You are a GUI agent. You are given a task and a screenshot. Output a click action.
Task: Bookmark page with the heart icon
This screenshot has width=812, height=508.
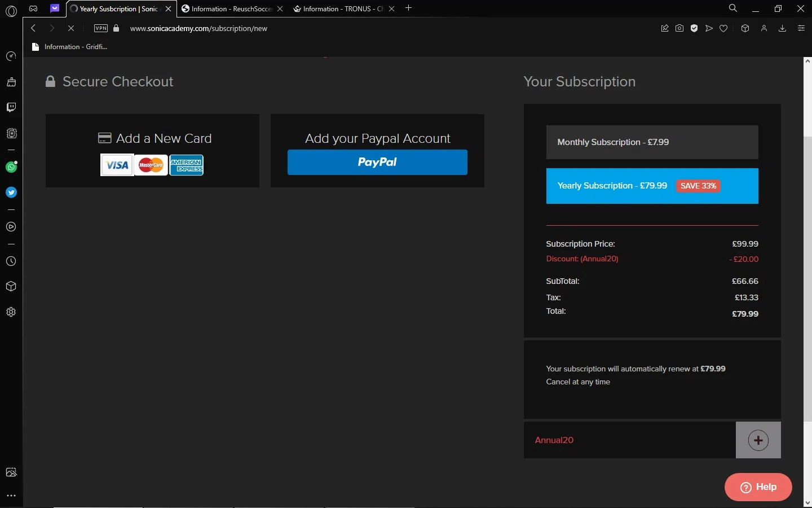pyautogui.click(x=723, y=28)
